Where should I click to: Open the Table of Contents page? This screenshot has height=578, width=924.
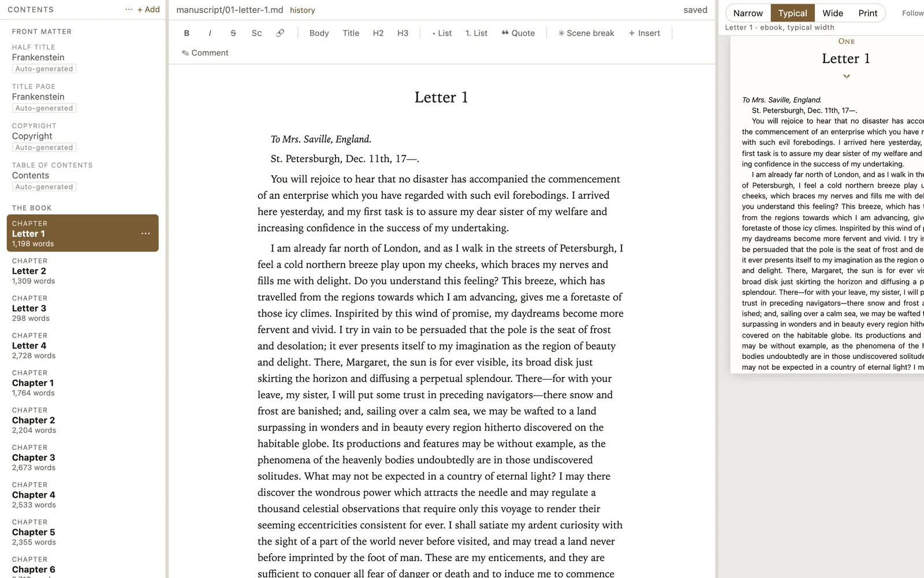(83, 176)
